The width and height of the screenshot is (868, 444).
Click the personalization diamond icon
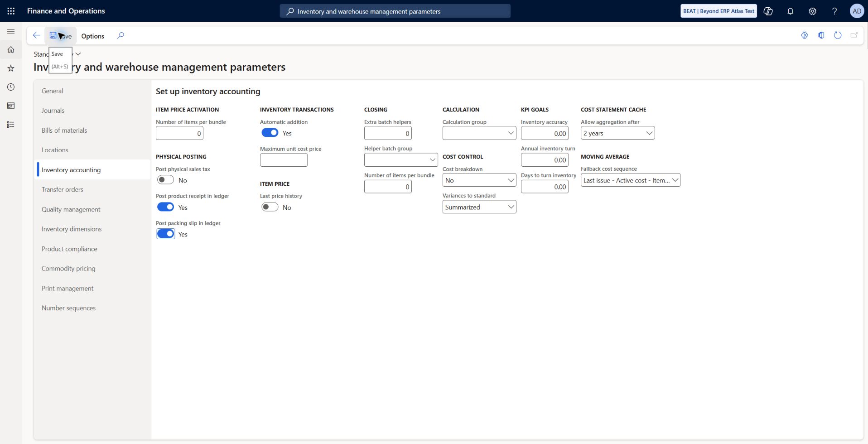[805, 35]
